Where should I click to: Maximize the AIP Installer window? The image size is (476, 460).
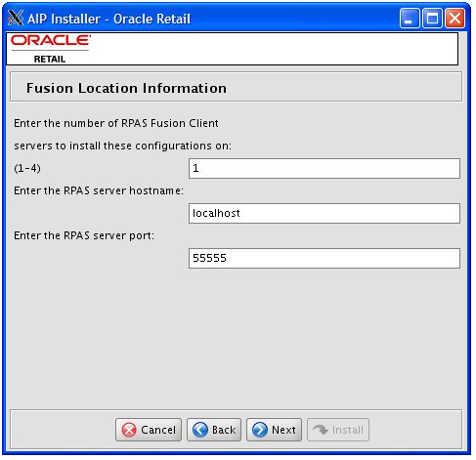pos(432,19)
